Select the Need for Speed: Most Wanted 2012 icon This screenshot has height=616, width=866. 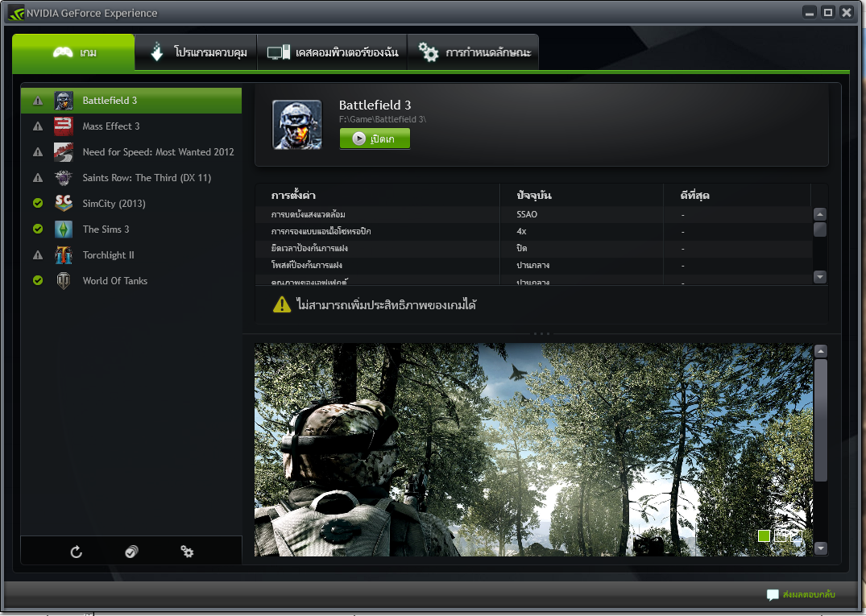pyautogui.click(x=64, y=152)
